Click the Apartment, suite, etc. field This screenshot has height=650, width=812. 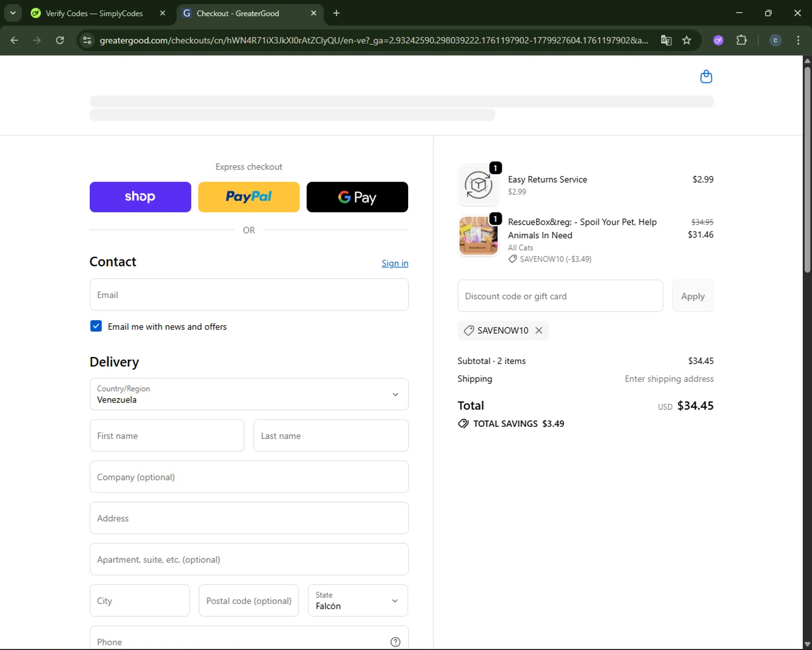click(249, 560)
